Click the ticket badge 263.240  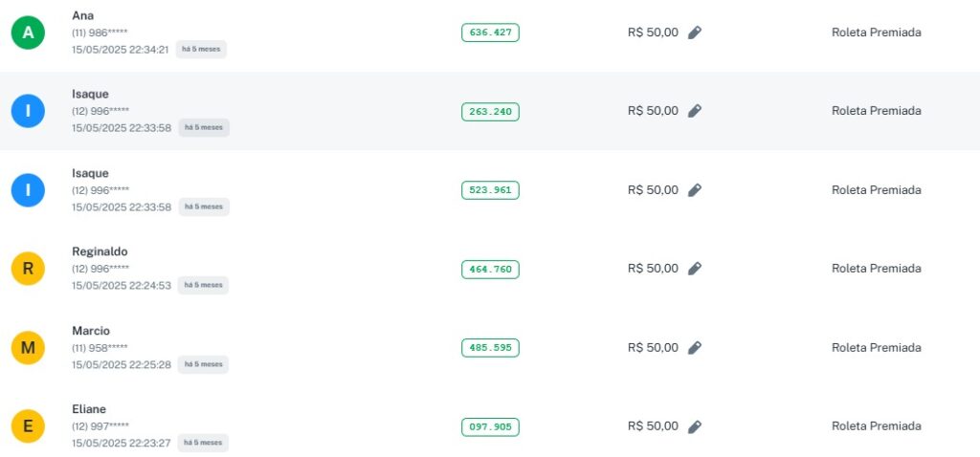[490, 112]
